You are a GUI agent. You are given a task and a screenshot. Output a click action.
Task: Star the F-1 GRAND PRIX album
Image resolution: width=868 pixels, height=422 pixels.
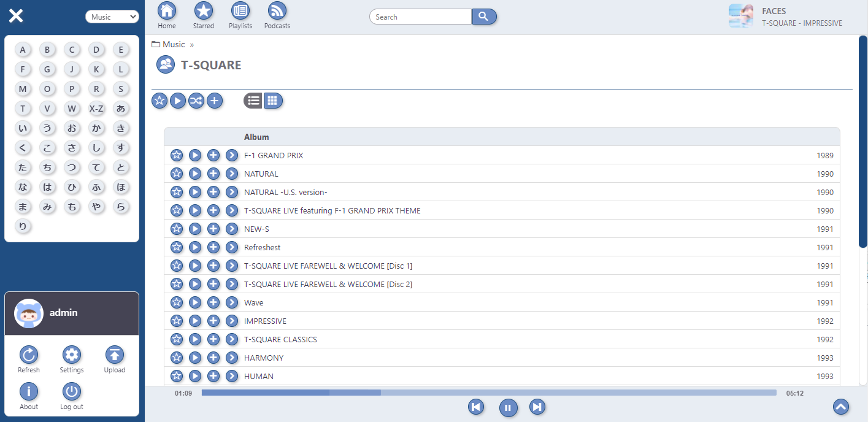point(177,155)
